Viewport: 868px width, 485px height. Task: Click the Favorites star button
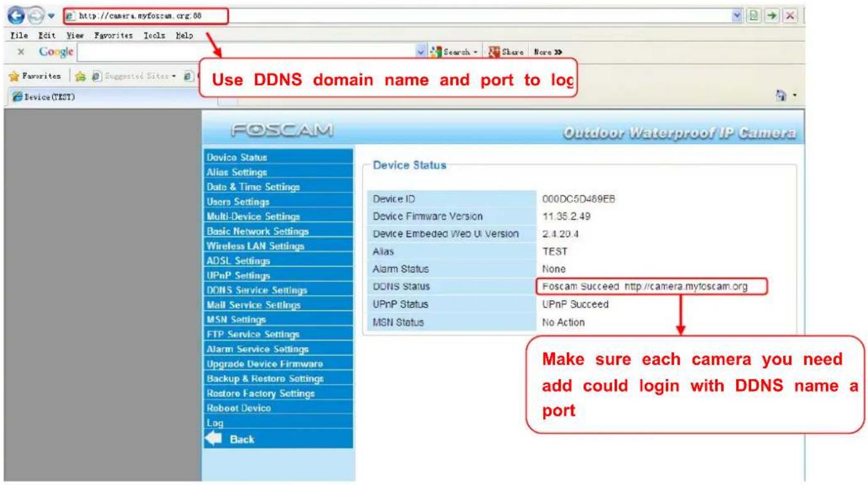35,76
